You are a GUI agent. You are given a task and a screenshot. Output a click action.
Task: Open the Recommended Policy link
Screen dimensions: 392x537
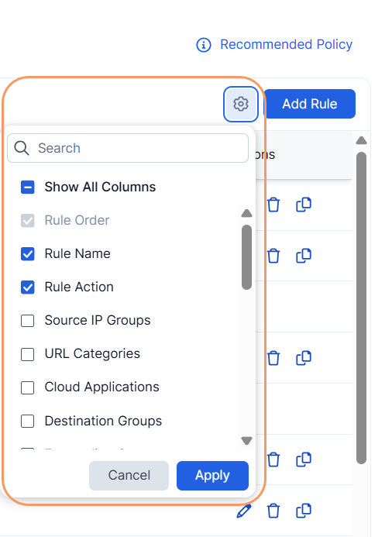pyautogui.click(x=286, y=44)
